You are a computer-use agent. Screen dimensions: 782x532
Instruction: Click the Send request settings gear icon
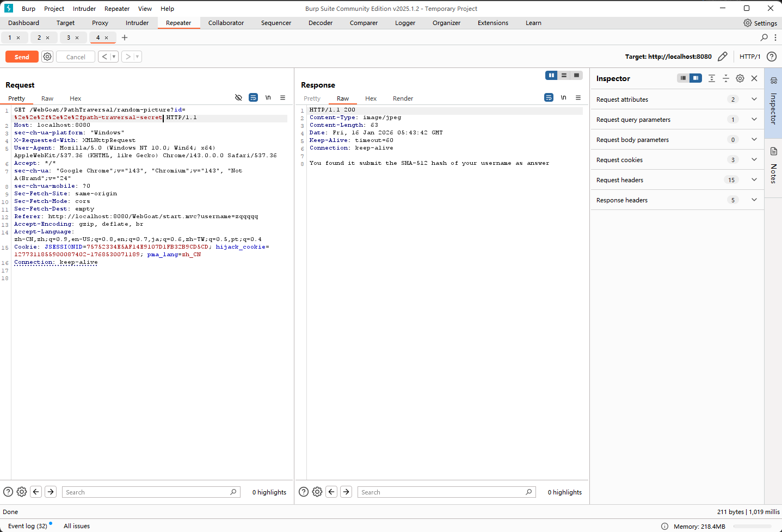pos(47,57)
